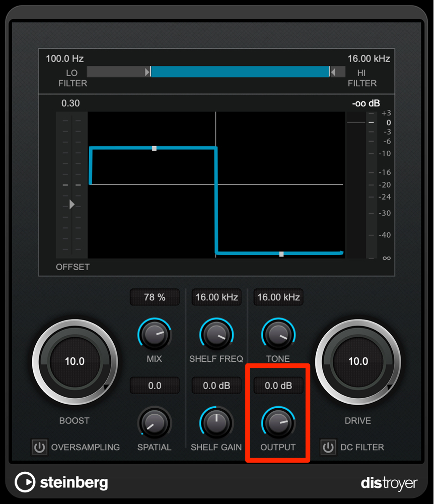
Task: Click the blue filter range bar
Action: point(240,72)
